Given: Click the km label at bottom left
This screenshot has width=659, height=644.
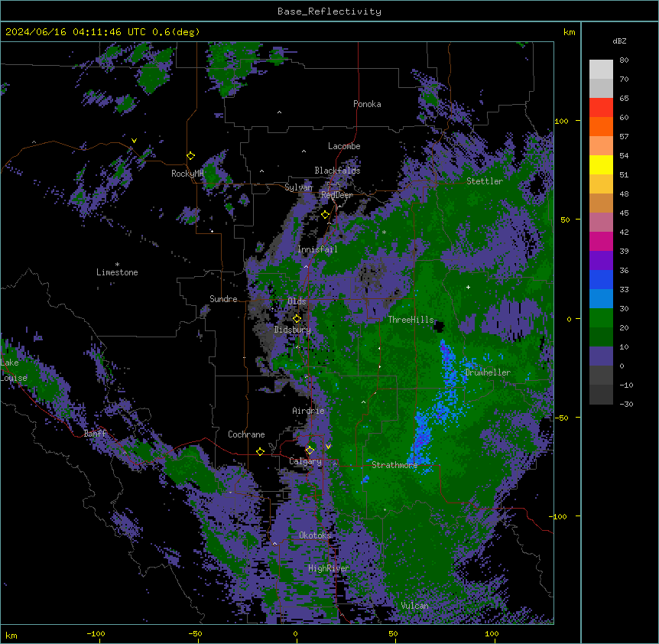Looking at the screenshot, I should pos(11,635).
